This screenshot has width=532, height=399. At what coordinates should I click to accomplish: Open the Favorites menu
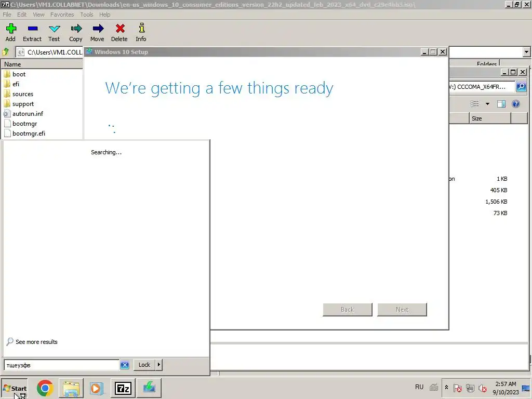pos(62,15)
